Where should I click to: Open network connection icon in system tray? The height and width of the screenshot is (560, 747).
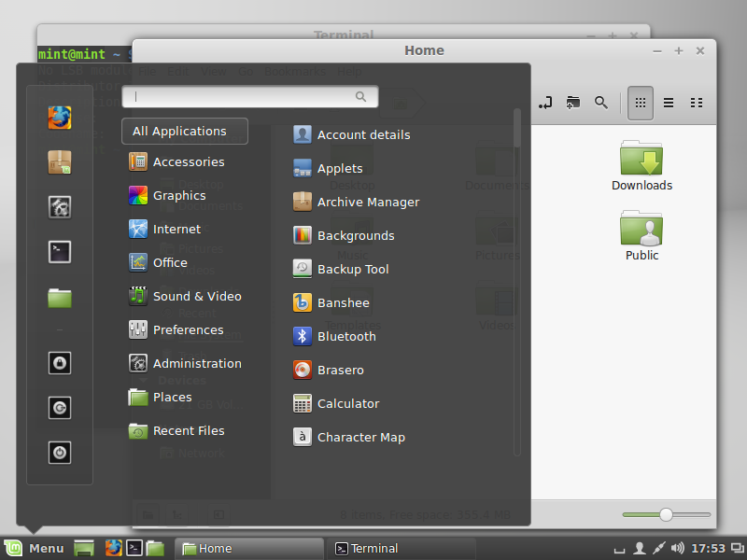[658, 549]
